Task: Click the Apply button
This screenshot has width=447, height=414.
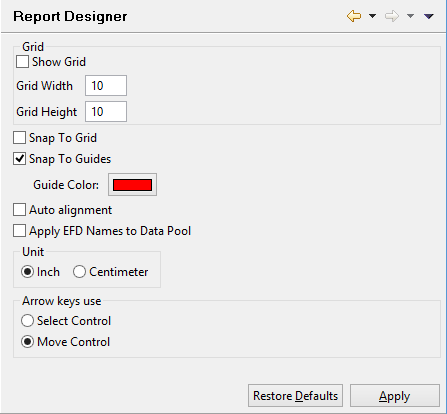Action: tap(395, 396)
